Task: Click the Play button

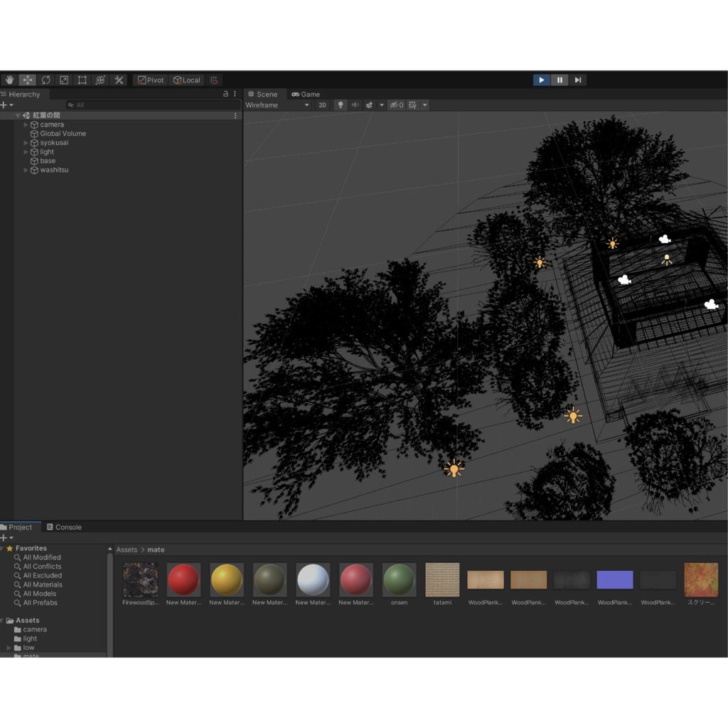Action: pyautogui.click(x=541, y=80)
